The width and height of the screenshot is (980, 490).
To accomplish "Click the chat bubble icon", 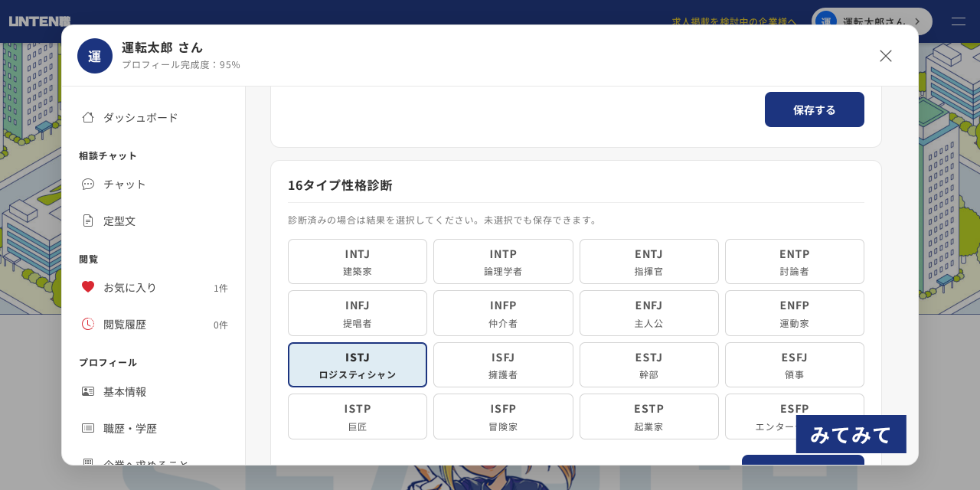I will pyautogui.click(x=88, y=184).
